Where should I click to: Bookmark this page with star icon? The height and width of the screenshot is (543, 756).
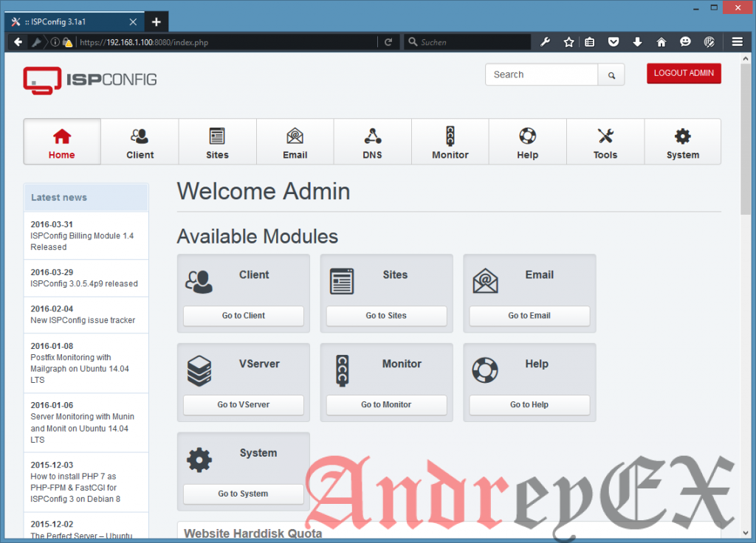point(569,42)
